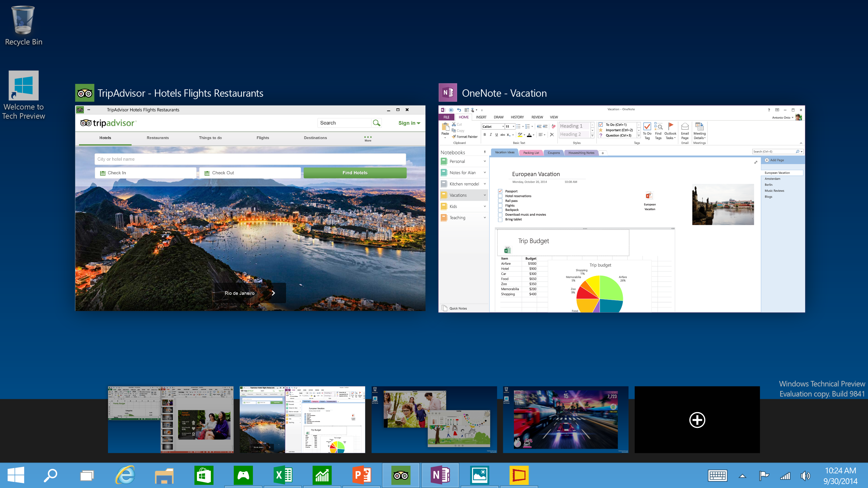
Task: Click Find Hotels button on TripAdvisor
Action: pos(355,173)
